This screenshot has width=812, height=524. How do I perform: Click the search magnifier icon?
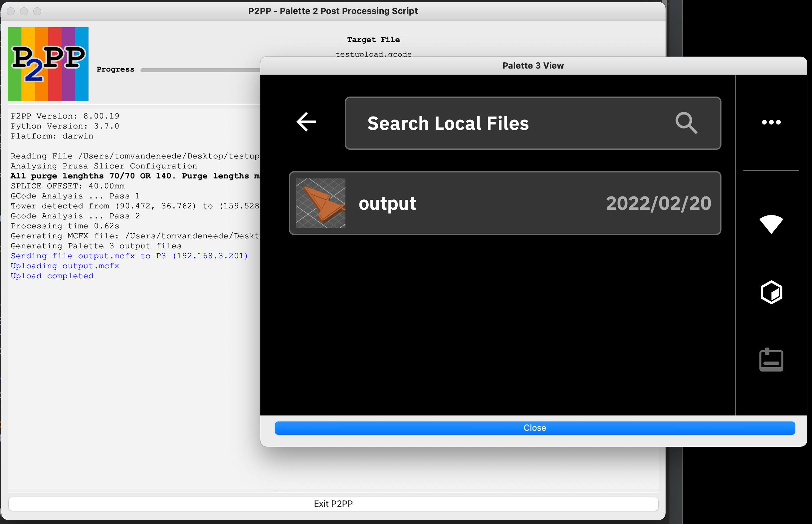[x=687, y=123]
